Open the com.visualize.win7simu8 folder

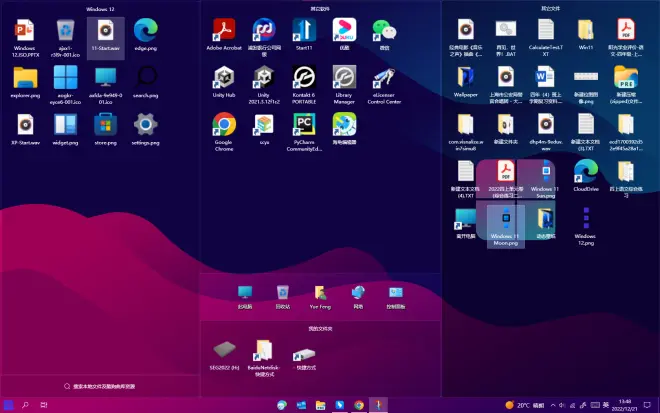click(466, 132)
